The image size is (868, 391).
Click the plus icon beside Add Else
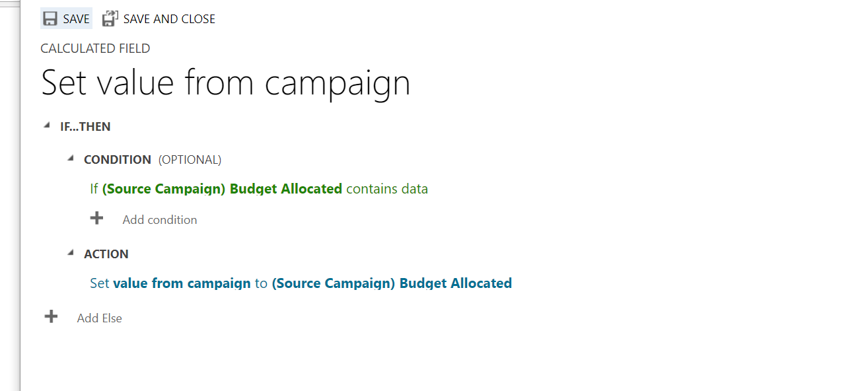click(51, 317)
